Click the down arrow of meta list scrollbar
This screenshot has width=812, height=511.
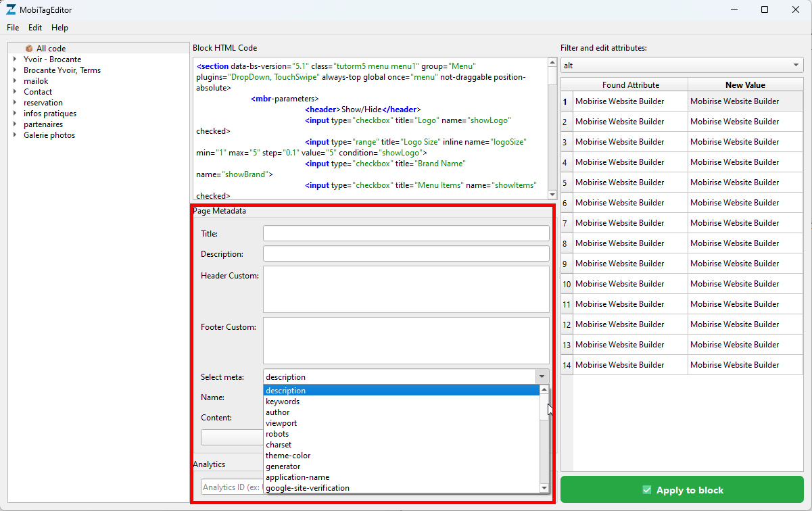pyautogui.click(x=544, y=488)
